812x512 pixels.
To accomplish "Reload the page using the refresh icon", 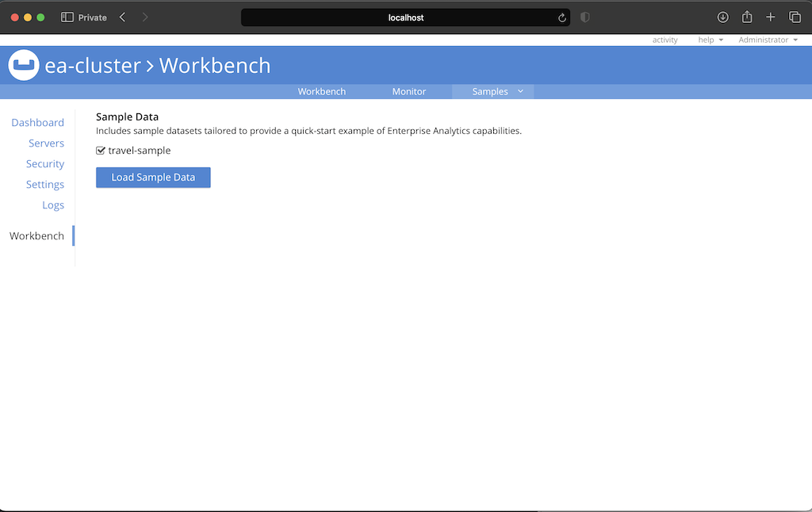I will pyautogui.click(x=562, y=17).
